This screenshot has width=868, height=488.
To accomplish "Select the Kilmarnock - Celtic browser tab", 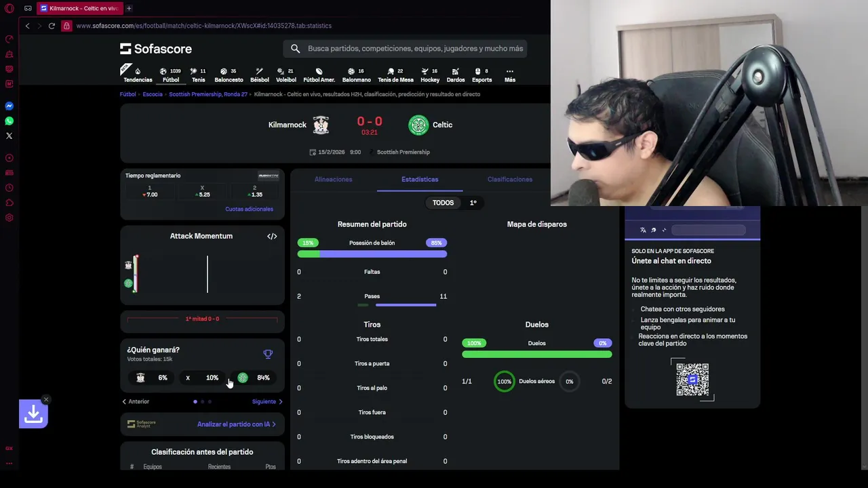I will [x=79, y=8].
